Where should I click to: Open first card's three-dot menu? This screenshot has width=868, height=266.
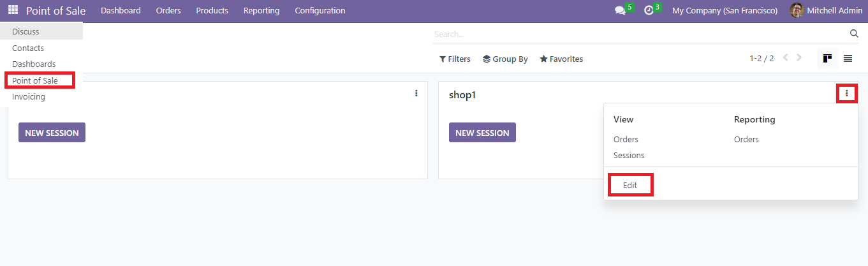point(416,93)
